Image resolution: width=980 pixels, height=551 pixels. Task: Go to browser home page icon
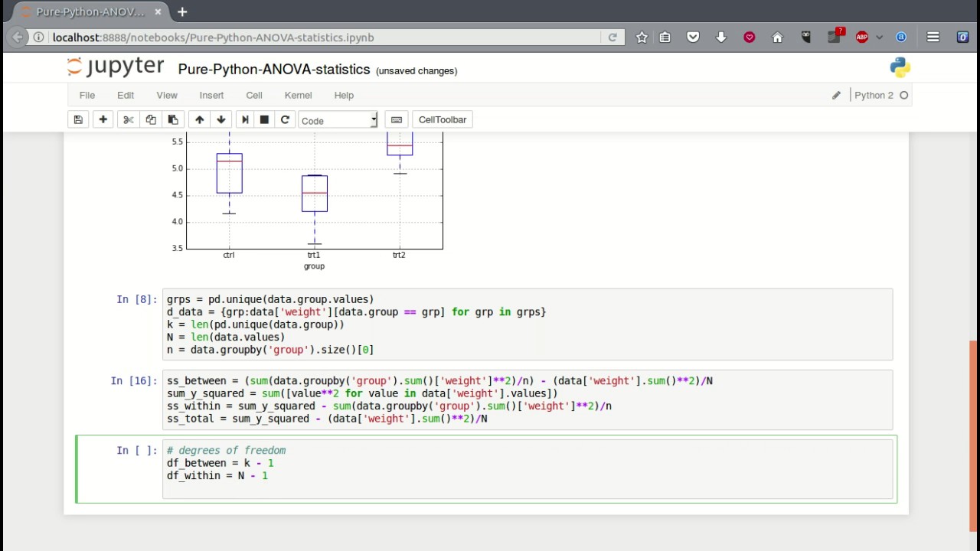coord(777,37)
